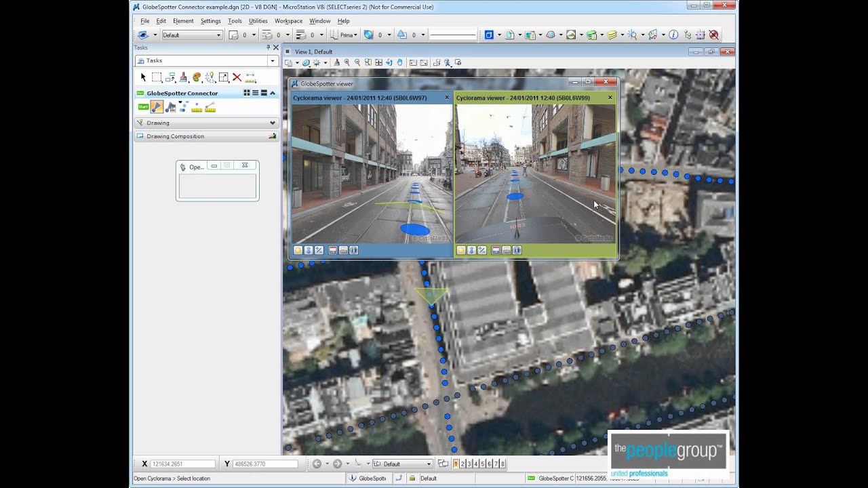Select the Place Fence tool

[157, 77]
